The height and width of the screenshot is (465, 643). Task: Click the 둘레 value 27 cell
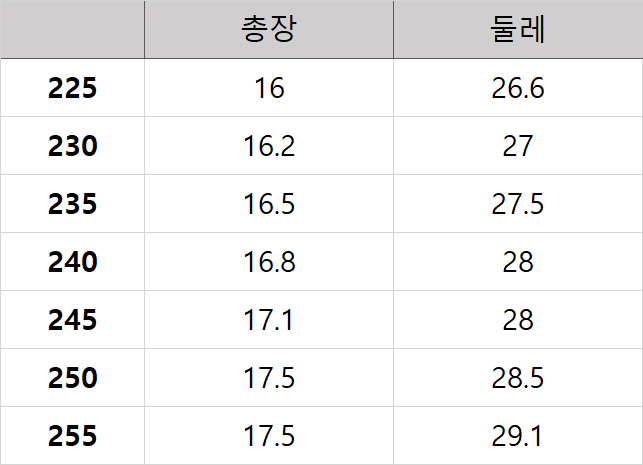click(518, 146)
